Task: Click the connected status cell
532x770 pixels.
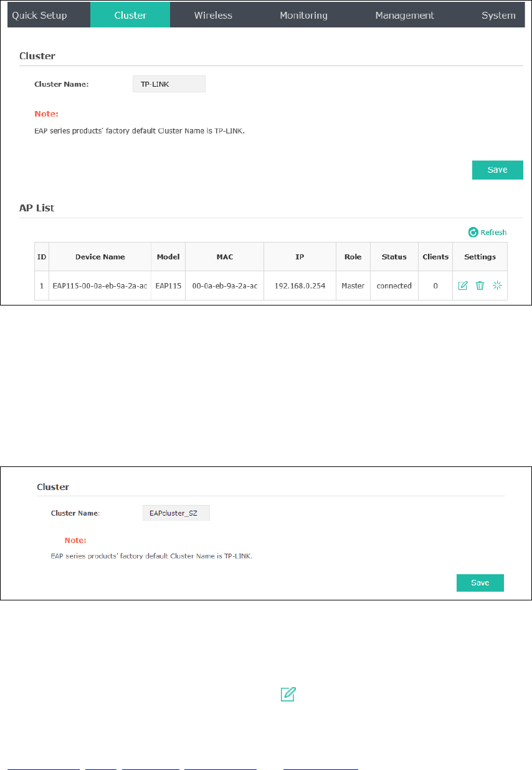Action: click(394, 286)
